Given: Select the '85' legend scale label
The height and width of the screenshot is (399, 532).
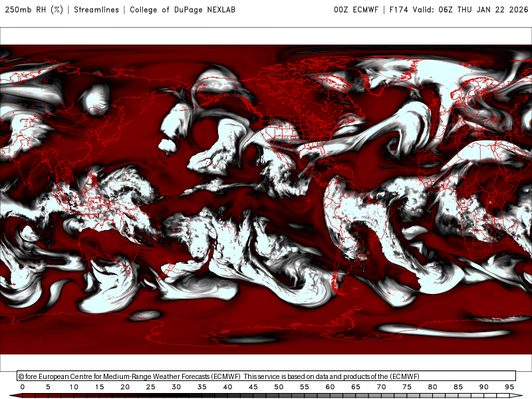Looking at the screenshot, I should [458, 387].
